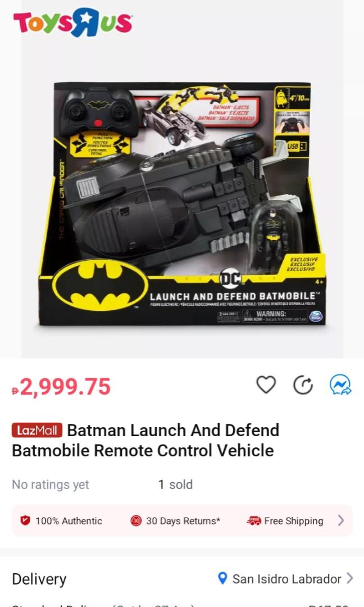364x607 pixels.
Task: Tap the Delivery section heading
Action: pos(39,579)
